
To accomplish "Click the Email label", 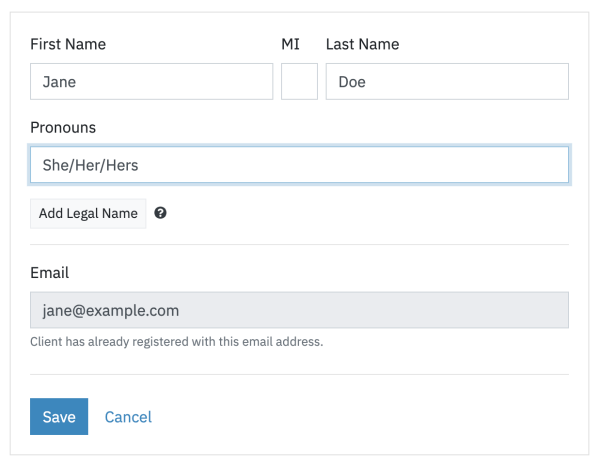I will 50,272.
